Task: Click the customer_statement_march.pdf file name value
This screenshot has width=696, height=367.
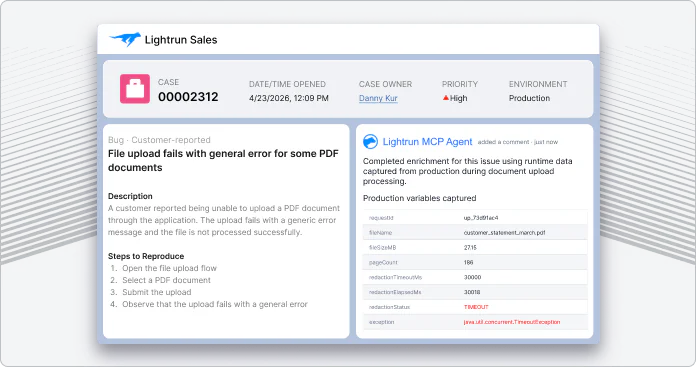Action: click(x=504, y=233)
